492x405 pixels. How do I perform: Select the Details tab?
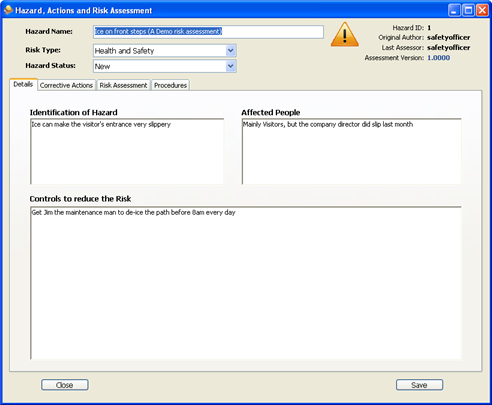(x=23, y=84)
